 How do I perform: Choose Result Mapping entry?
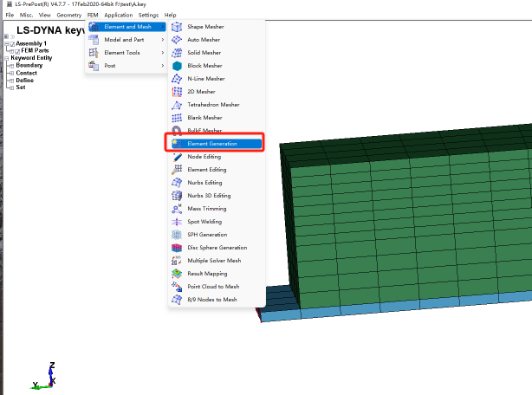point(217,274)
